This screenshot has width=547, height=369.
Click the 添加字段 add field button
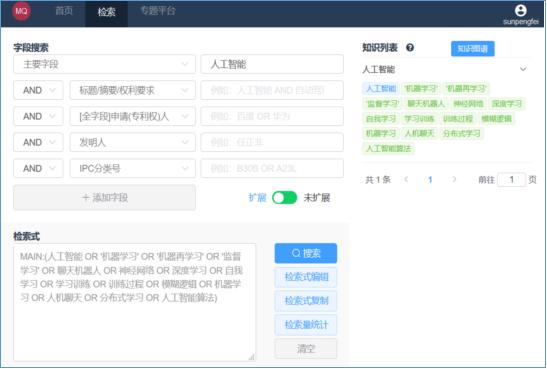point(104,198)
